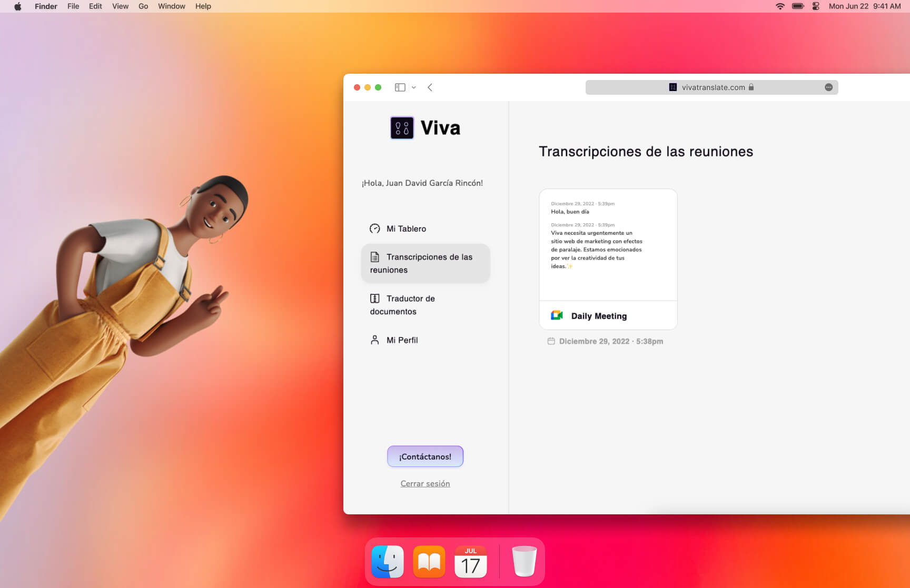Open the View menu

pyautogui.click(x=120, y=6)
